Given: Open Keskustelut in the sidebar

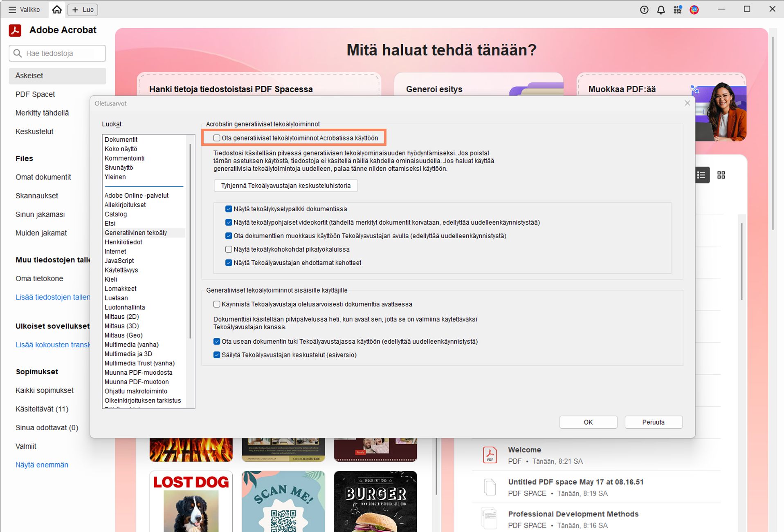Looking at the screenshot, I should (34, 132).
